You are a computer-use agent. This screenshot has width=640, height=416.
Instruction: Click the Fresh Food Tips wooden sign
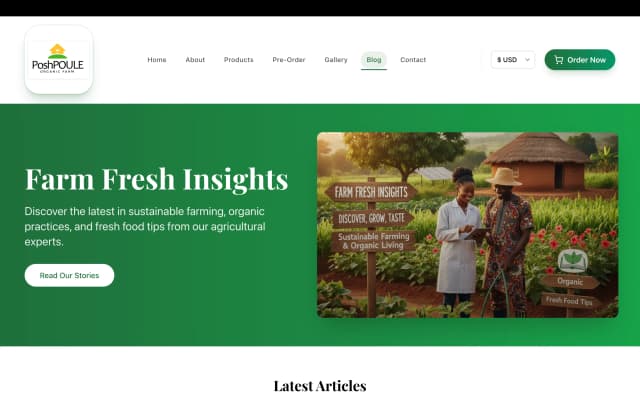coord(569,301)
